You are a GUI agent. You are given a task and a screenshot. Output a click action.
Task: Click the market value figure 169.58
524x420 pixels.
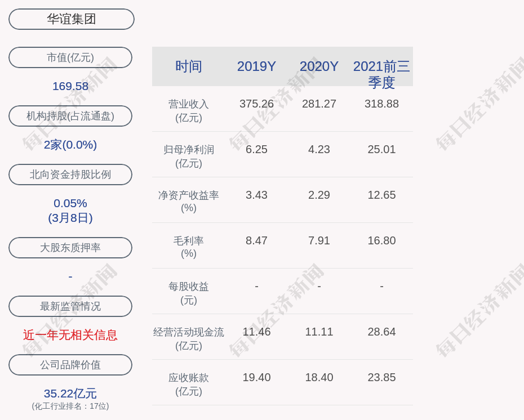tap(70, 86)
